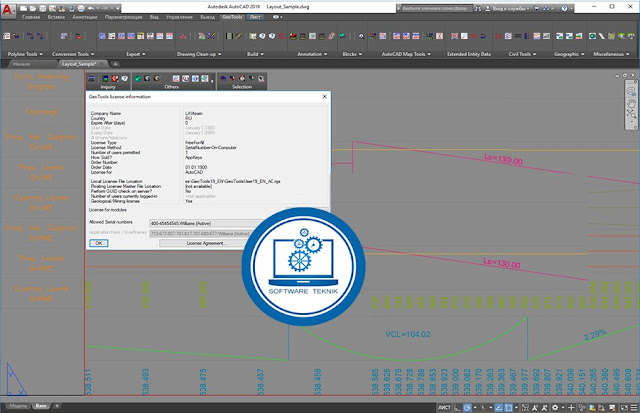Click the green first icon in Miscellaneous panel
This screenshot has width=640, height=413.
(592, 36)
